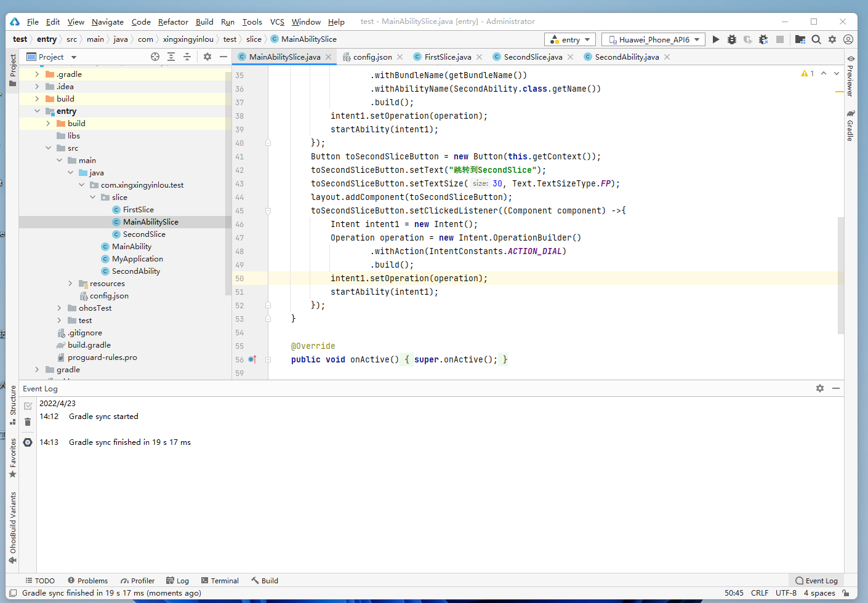Go to next highlighted problem arrow
Image resolution: width=868 pixels, height=603 pixels.
pos(837,73)
